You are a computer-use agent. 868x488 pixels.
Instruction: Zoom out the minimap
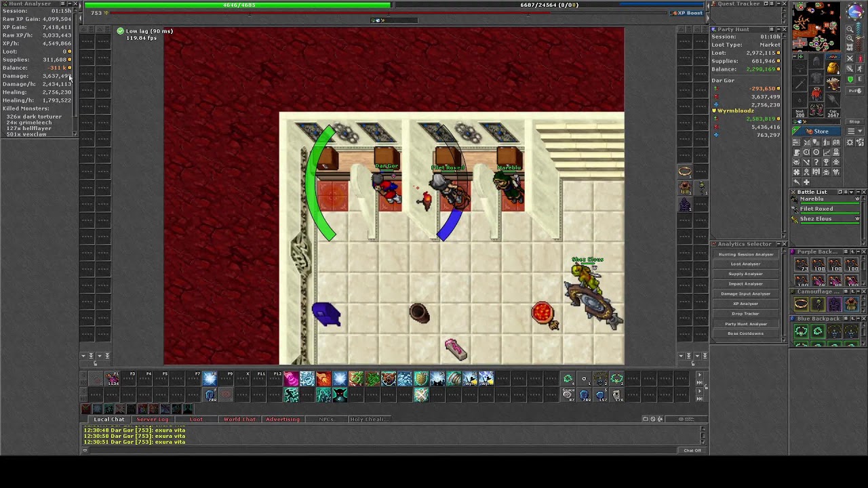pyautogui.click(x=850, y=28)
